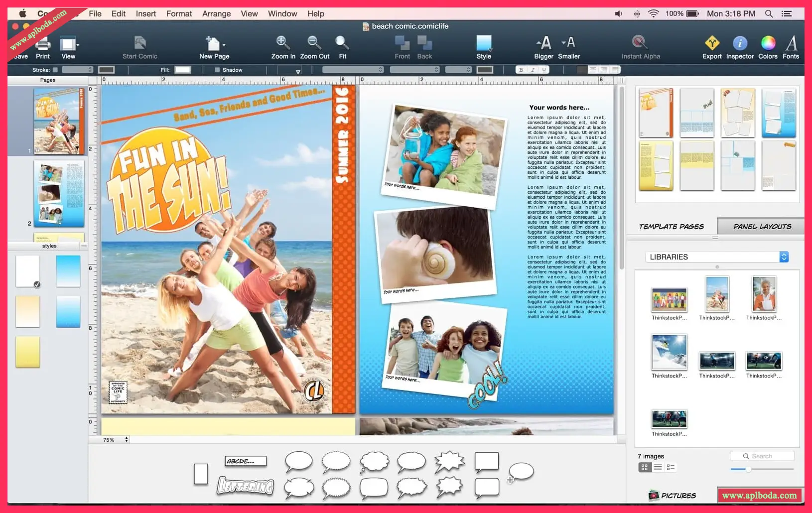Image resolution: width=812 pixels, height=513 pixels.
Task: Open the Arrange menu
Action: click(x=216, y=13)
